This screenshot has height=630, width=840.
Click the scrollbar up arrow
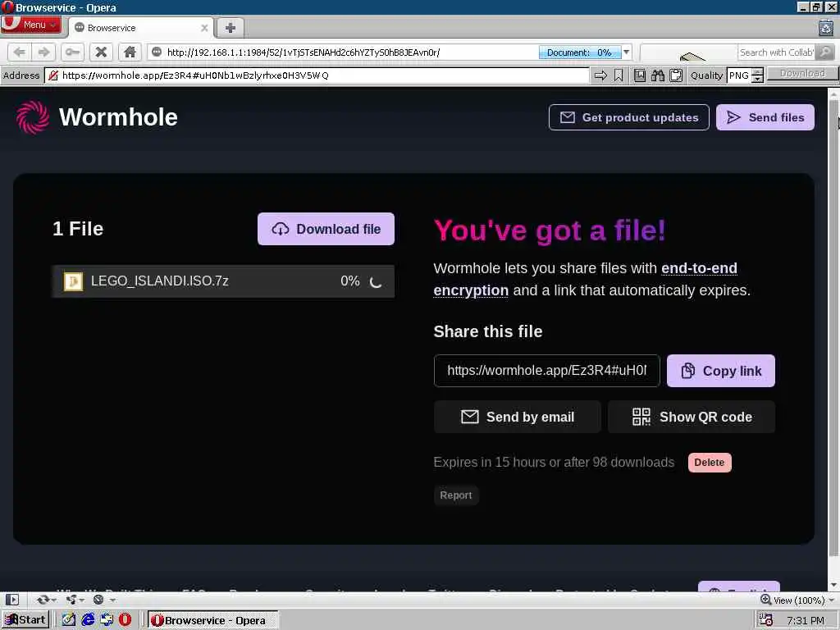pos(833,94)
